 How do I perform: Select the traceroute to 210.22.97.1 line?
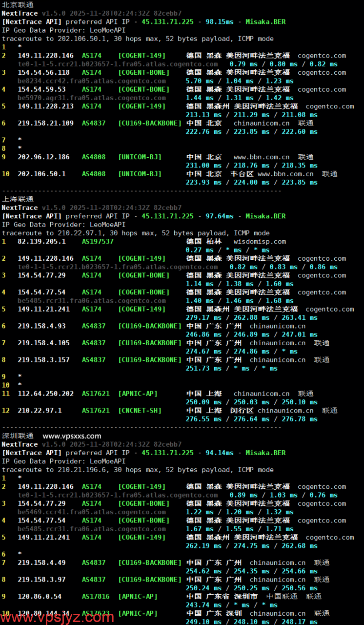[136, 233]
